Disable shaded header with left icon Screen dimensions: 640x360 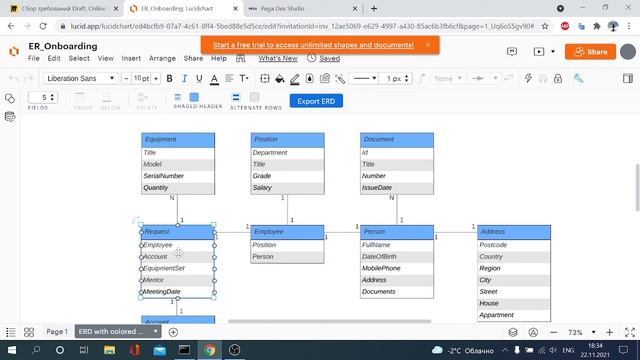click(x=178, y=97)
